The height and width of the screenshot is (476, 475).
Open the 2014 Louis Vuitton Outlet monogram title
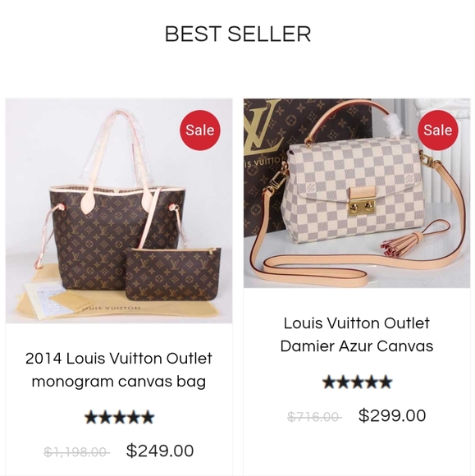pos(119,370)
